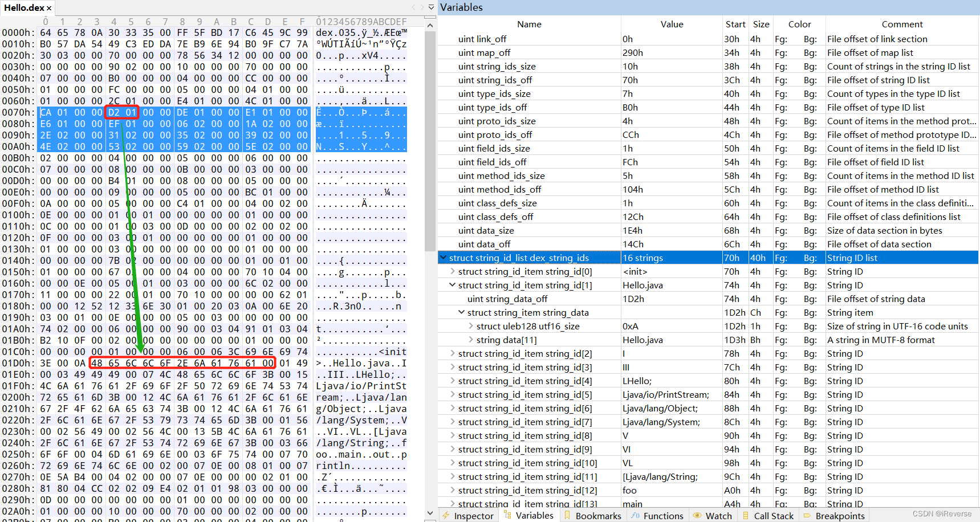Viewport: 980px width, 522px height.
Task: Select the uint data_size row
Action: point(708,230)
